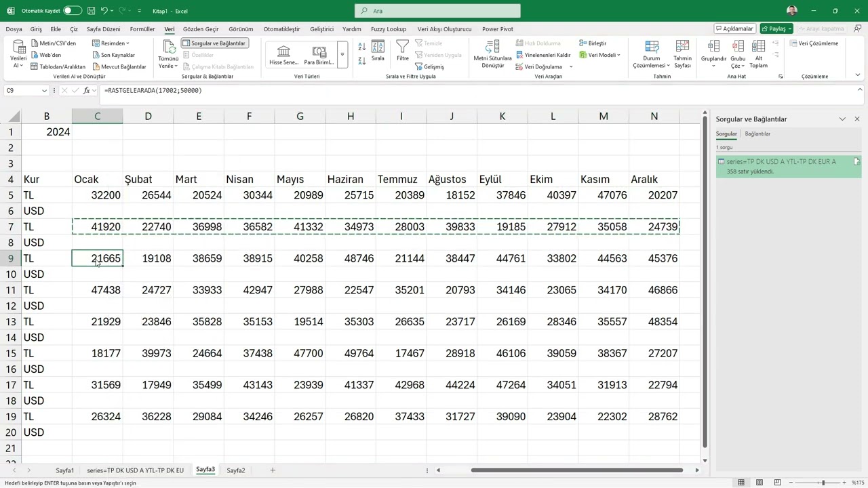Sort Z to A descending
The height and width of the screenshot is (488, 868).
[x=361, y=61]
